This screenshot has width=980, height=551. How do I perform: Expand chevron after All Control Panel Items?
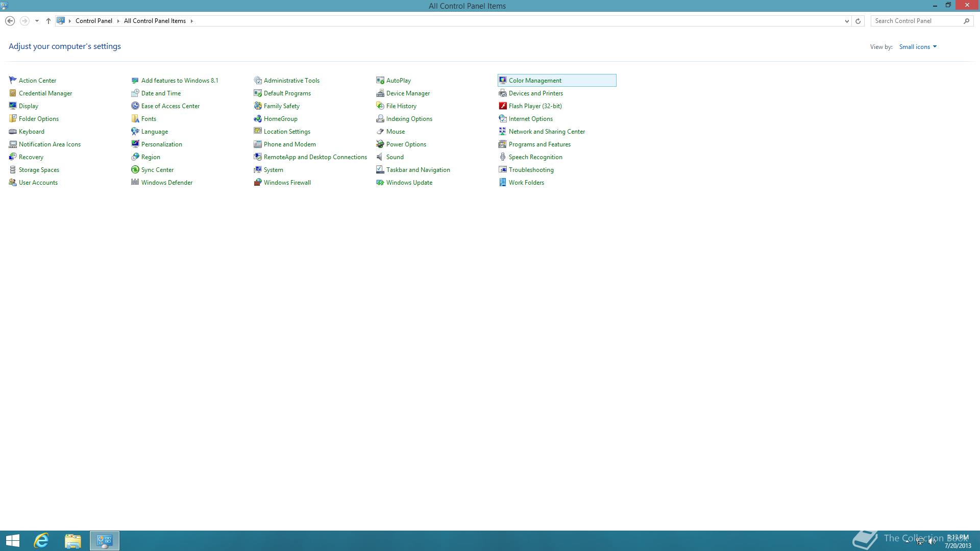pos(192,21)
